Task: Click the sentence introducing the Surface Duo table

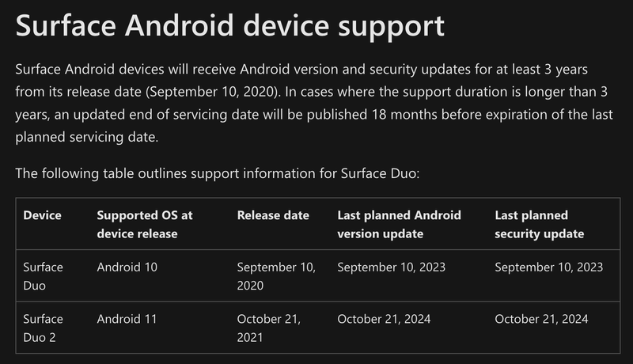Action: click(223, 173)
